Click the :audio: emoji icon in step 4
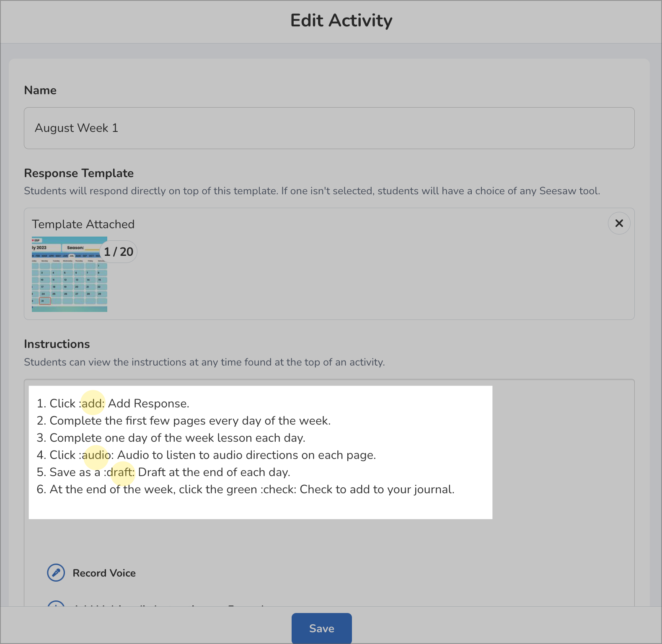662x644 pixels. (x=96, y=455)
